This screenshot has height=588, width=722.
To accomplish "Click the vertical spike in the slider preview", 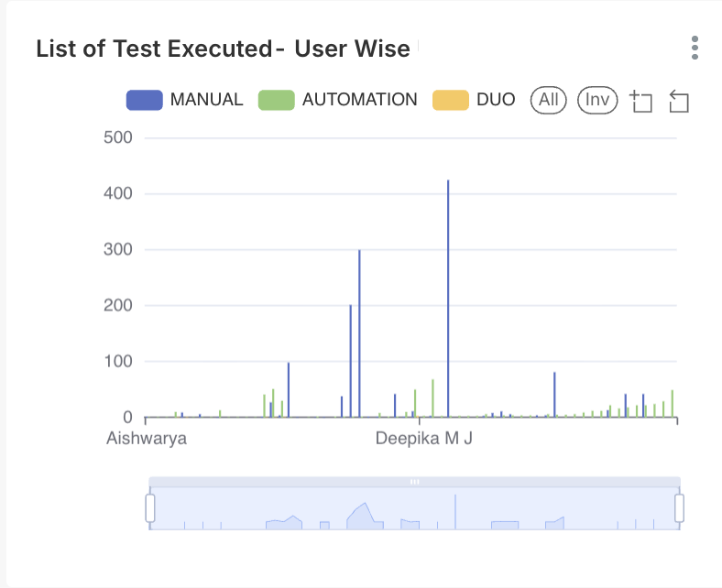I will pos(455,510).
